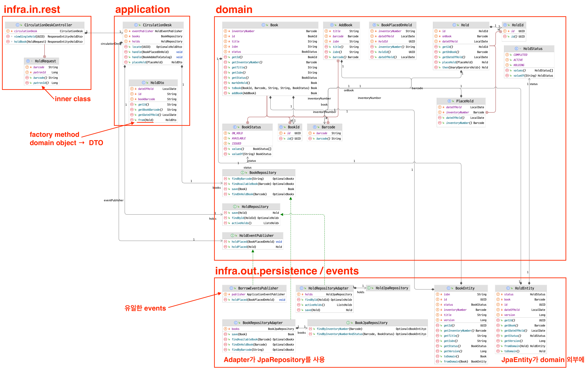Viewport: 588px width, 369px height.
Task: Select the patronId field in HoldRequest
Action: [x=41, y=72]
